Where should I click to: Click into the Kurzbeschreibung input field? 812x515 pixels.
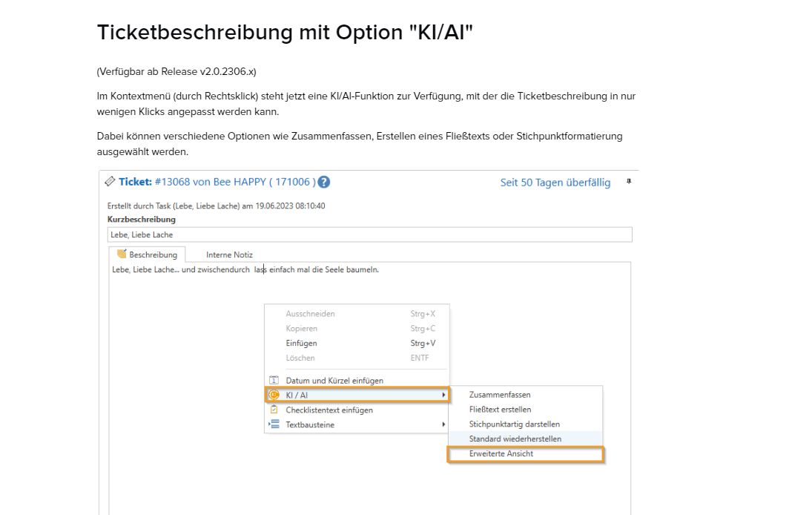coord(369,235)
